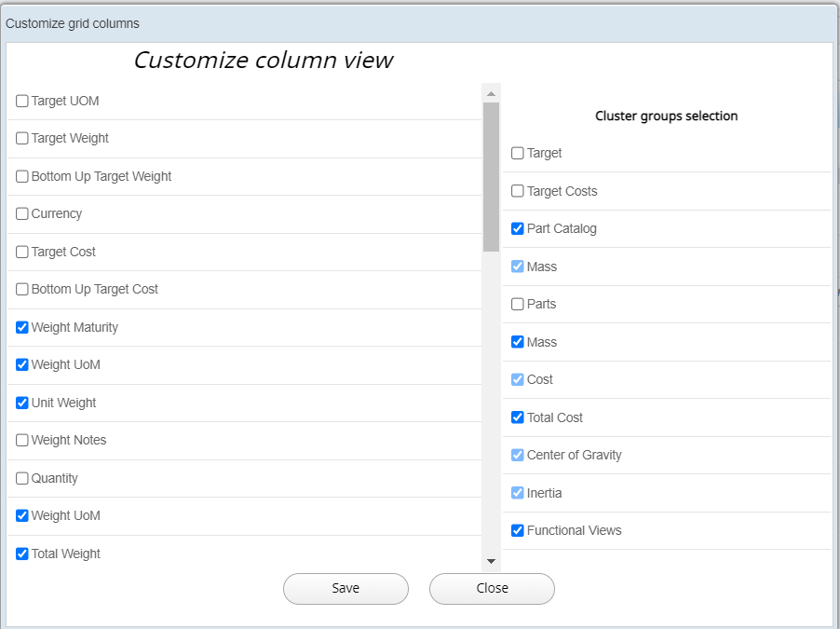The image size is (840, 629).
Task: Deselect the Total Cost cluster group
Action: [x=518, y=417]
